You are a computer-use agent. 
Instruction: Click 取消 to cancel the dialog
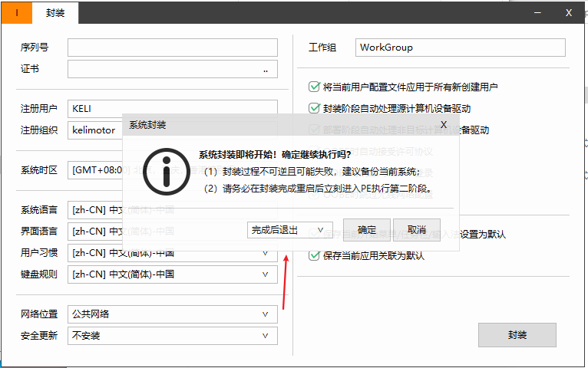click(x=417, y=230)
